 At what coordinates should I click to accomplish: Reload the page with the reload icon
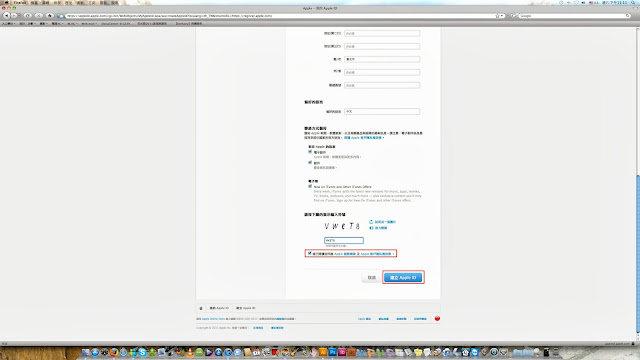click(x=27, y=16)
